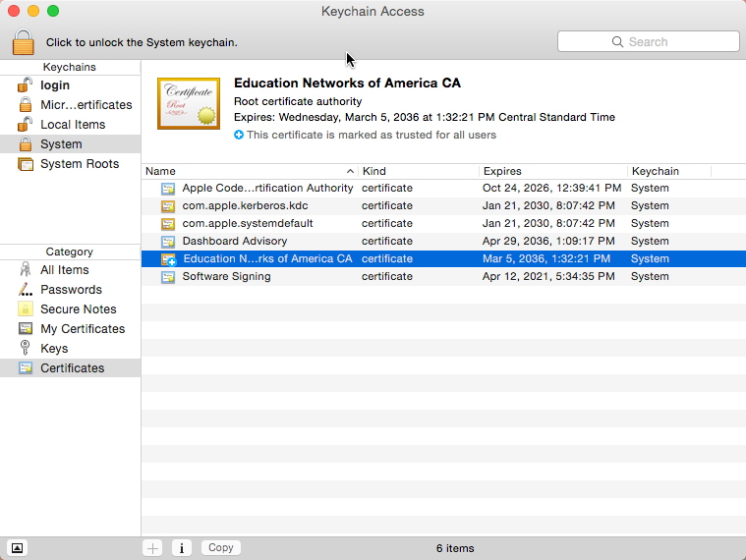Click the Copy button
This screenshot has height=560, width=746.
pos(221,547)
